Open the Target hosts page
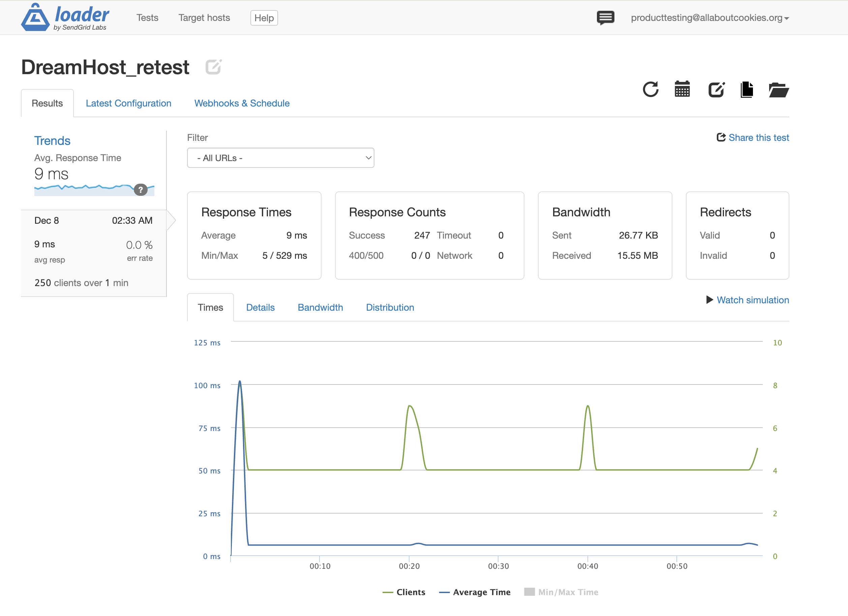Viewport: 848px width, 616px height. 204,18
